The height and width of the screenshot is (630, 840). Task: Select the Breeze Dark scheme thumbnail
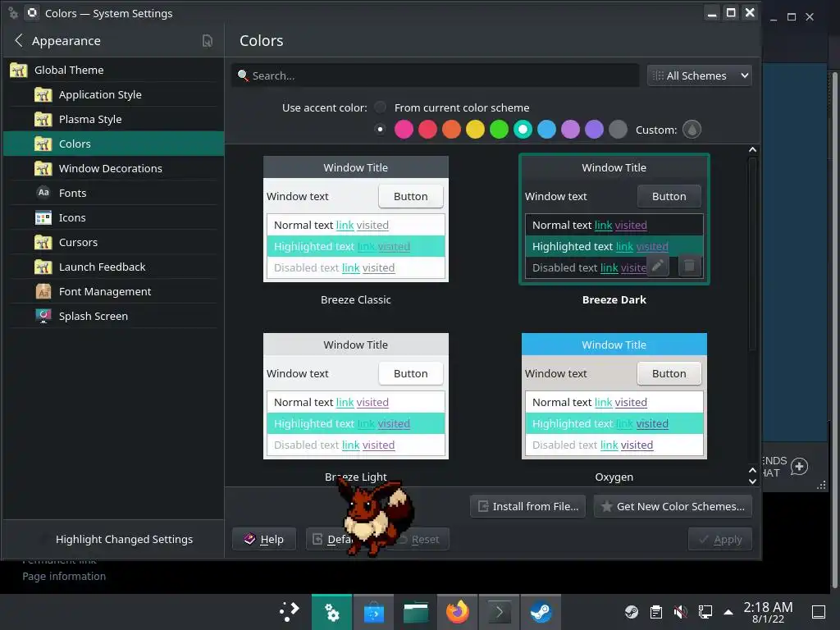pos(614,218)
